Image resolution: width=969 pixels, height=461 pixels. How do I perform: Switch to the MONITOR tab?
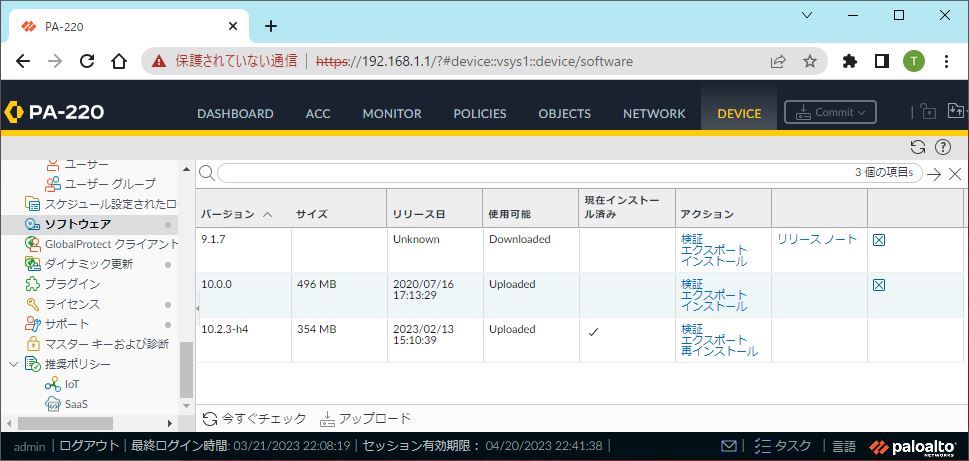point(392,114)
